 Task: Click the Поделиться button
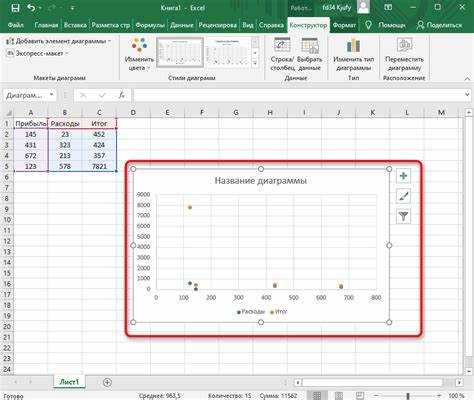(439, 25)
